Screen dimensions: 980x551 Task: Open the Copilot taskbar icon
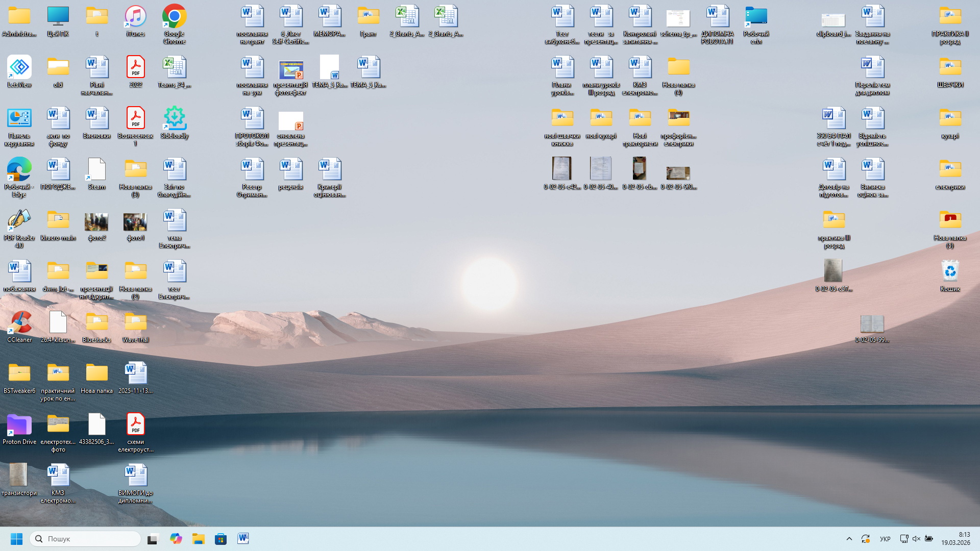(176, 539)
